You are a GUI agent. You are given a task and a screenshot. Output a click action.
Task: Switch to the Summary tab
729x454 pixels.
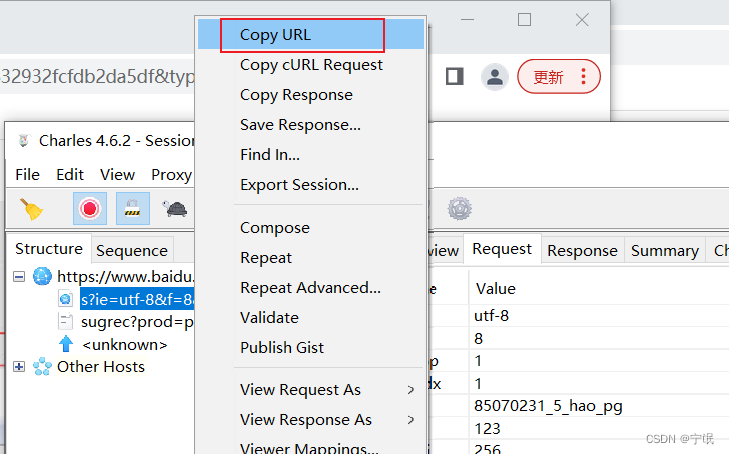coord(665,251)
